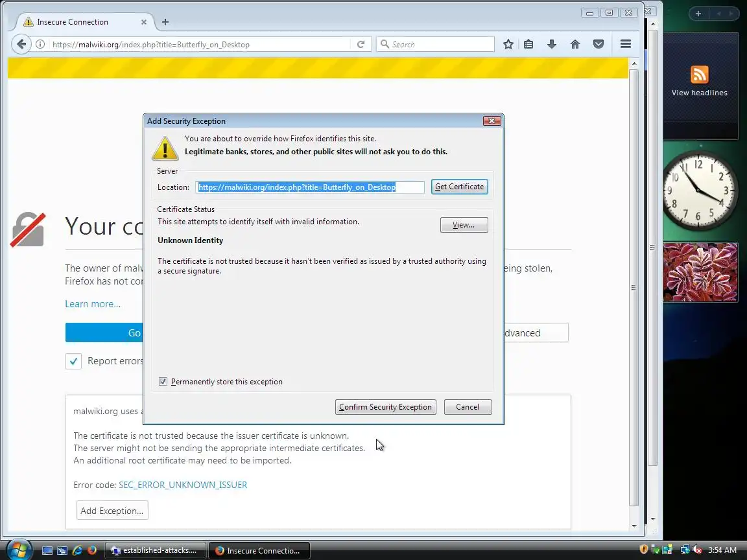The image size is (747, 560).
Task: Click the red leaves slideshow gadget picture
Action: tap(700, 272)
